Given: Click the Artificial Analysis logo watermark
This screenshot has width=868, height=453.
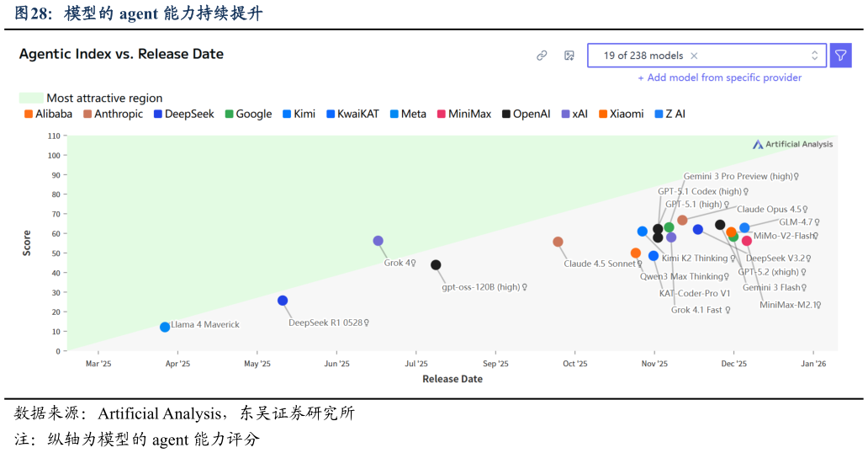Looking at the screenshot, I should click(x=792, y=144).
